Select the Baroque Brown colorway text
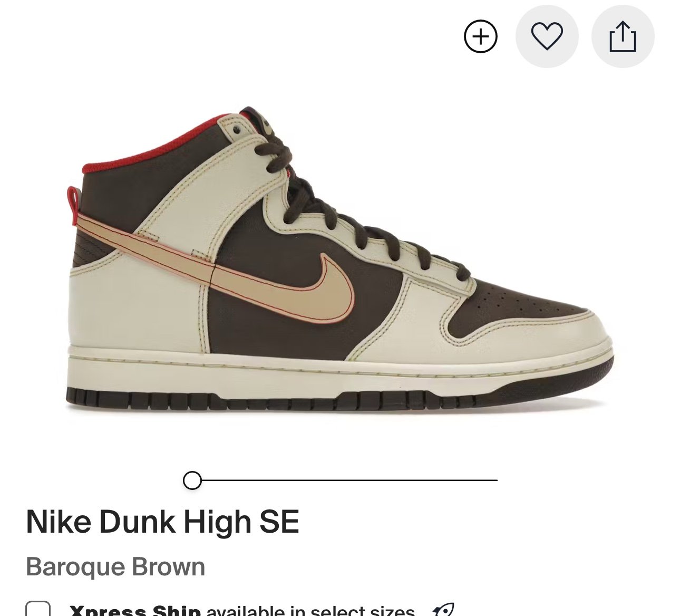The image size is (680, 616). [x=115, y=567]
